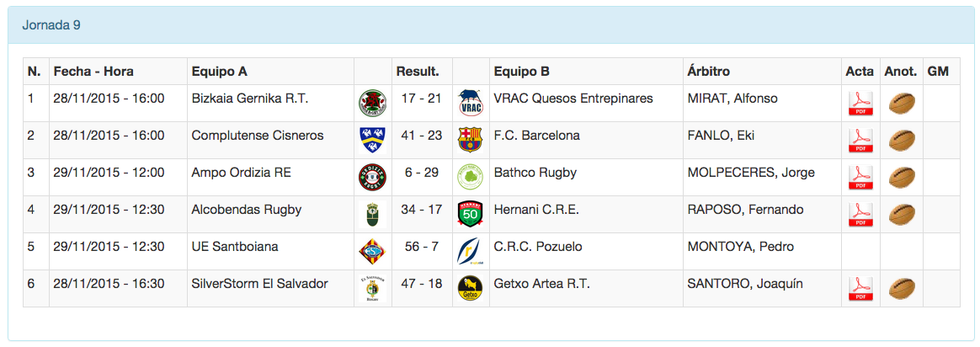980x347 pixels.
Task: Open PDF acta for Complutense Cisneros match
Action: point(860,141)
